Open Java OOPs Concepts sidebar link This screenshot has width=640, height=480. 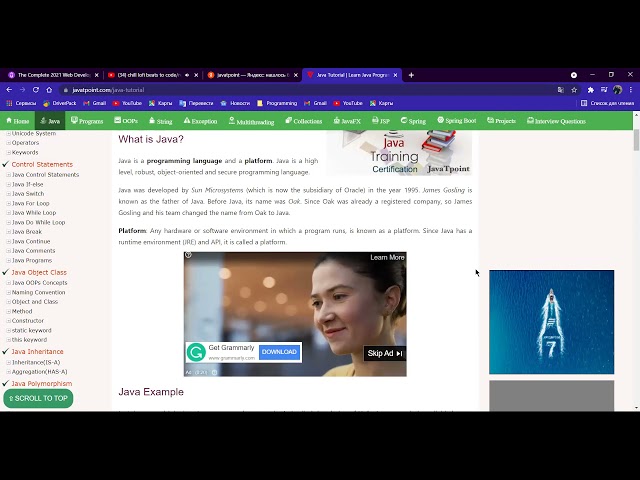click(39, 283)
